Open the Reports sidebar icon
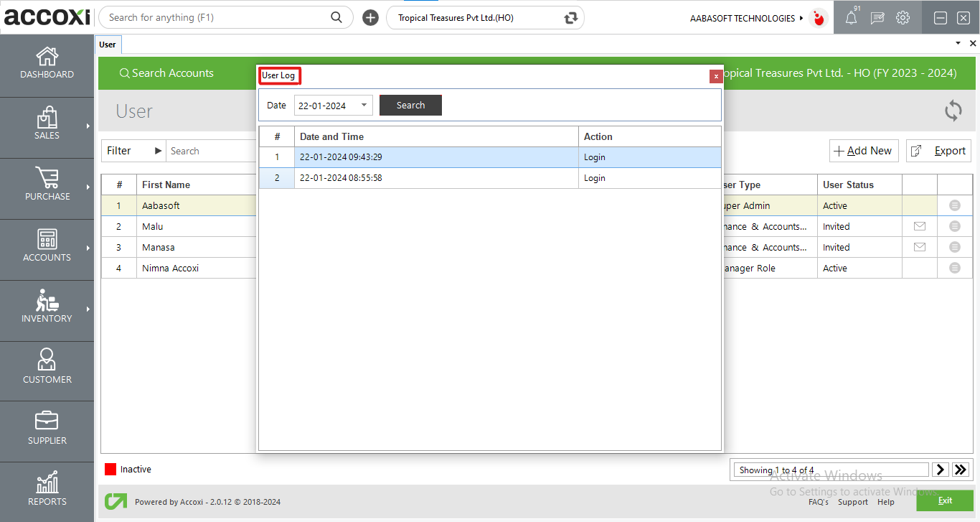Image resolution: width=980 pixels, height=522 pixels. click(x=47, y=489)
